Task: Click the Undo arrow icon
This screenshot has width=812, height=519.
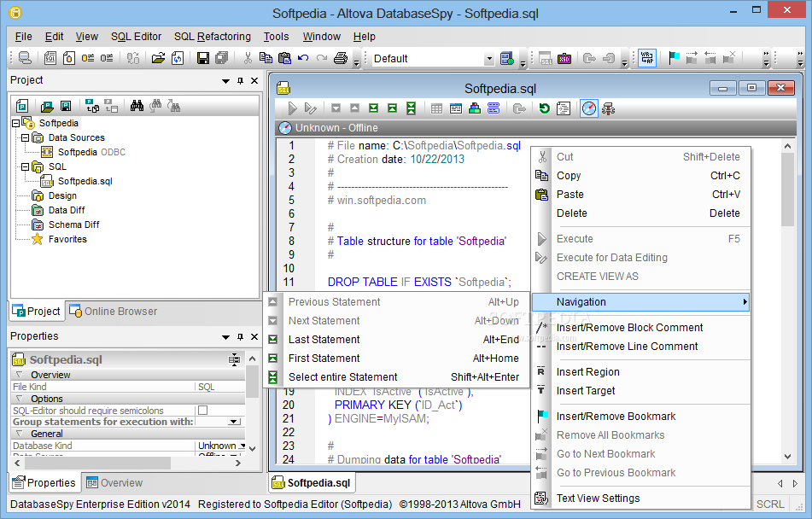Action: 303,58
